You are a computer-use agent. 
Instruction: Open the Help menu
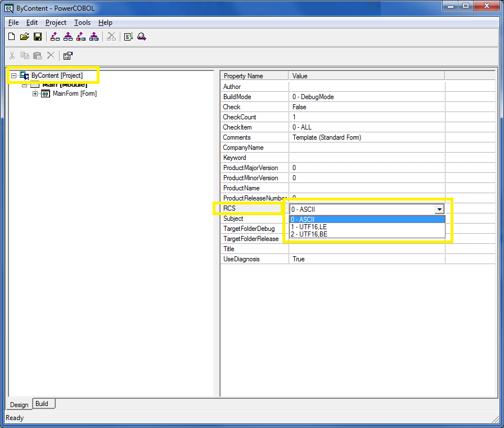point(105,23)
